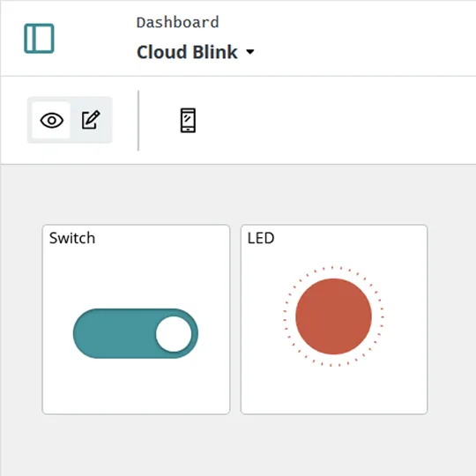Switch to view mode eye icon

[52, 120]
